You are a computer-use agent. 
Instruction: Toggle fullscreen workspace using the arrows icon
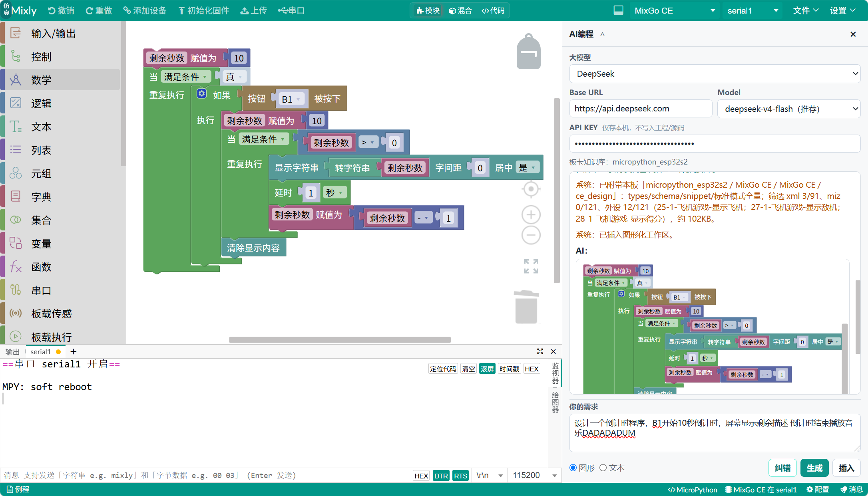coord(531,266)
